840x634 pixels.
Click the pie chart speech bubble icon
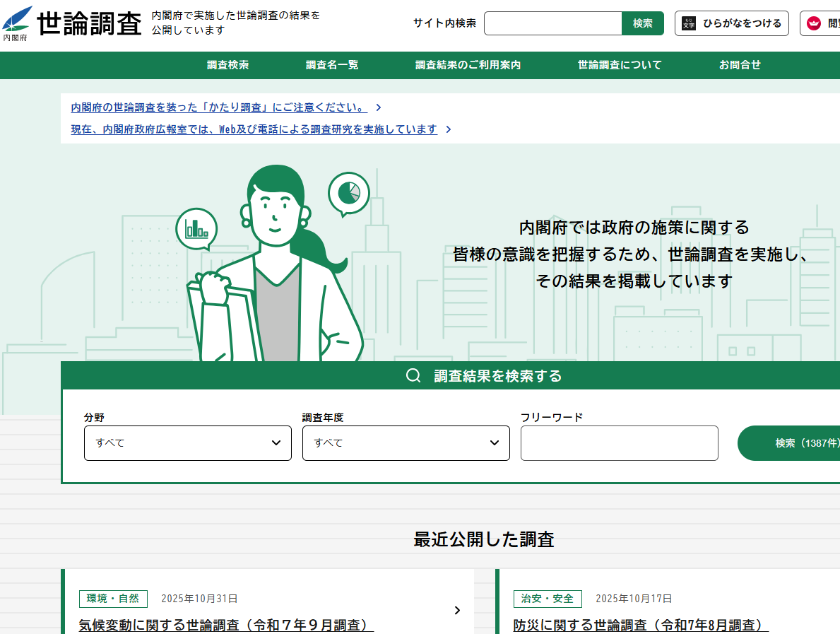pyautogui.click(x=349, y=192)
